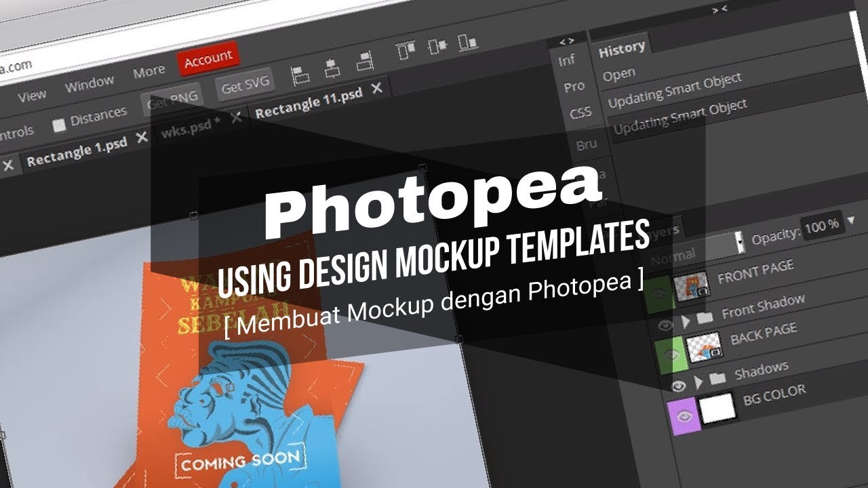Expand the Front Shadow folder
The image size is (868, 488).
pos(687,321)
